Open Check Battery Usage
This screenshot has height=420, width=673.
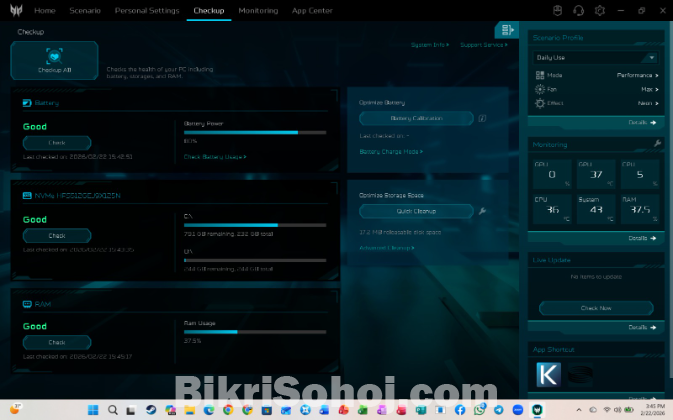(x=215, y=157)
